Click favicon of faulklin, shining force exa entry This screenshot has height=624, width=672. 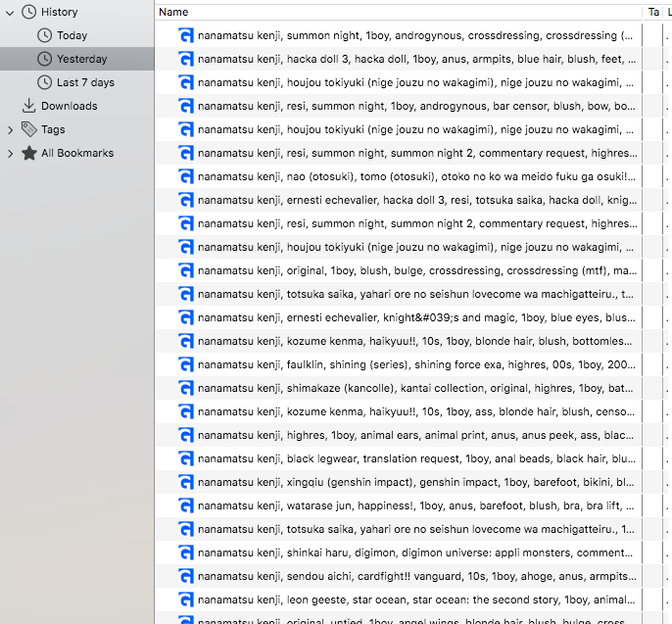[186, 364]
